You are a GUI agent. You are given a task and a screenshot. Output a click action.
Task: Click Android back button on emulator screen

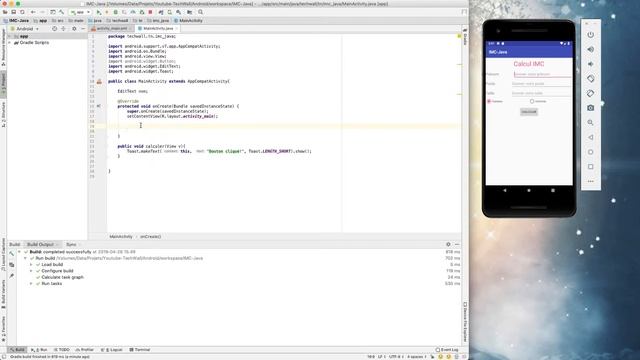[x=505, y=190]
